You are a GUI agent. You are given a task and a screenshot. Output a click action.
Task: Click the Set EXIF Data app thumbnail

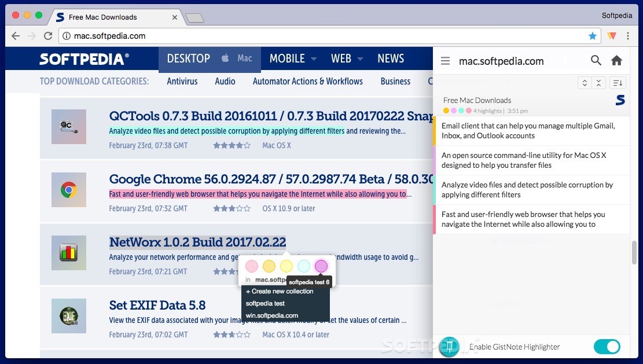pos(69,316)
